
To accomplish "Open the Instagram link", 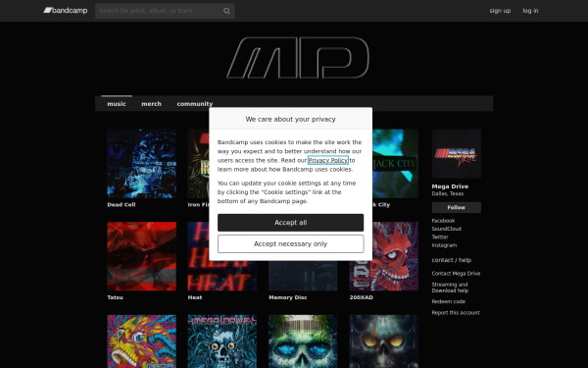I will click(444, 245).
